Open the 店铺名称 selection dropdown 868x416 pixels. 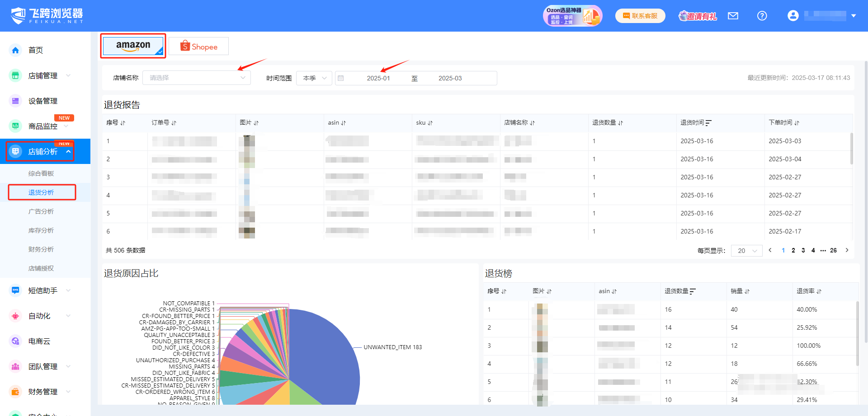[197, 78]
